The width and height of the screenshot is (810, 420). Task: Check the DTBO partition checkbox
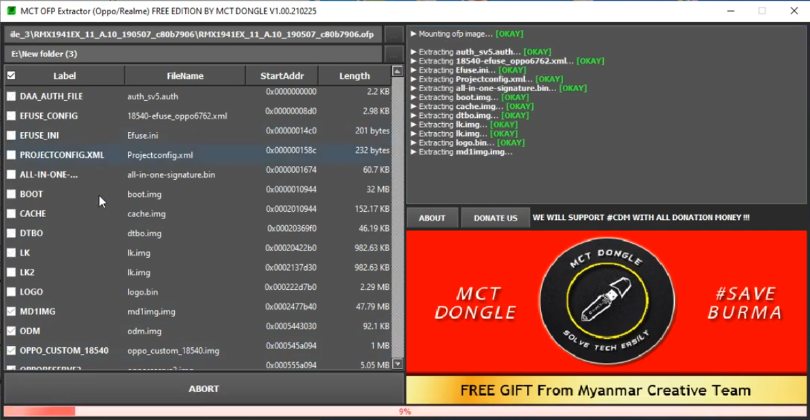[x=11, y=233]
